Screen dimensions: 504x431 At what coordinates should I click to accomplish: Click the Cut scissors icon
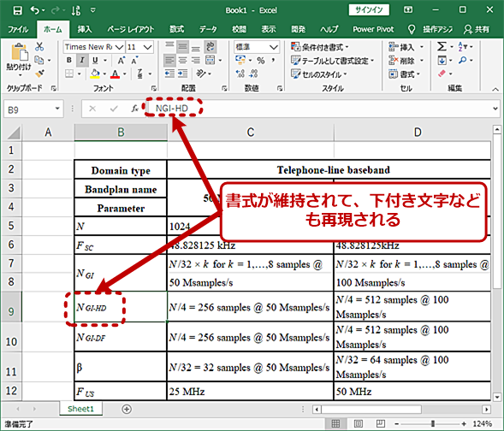pos(39,46)
